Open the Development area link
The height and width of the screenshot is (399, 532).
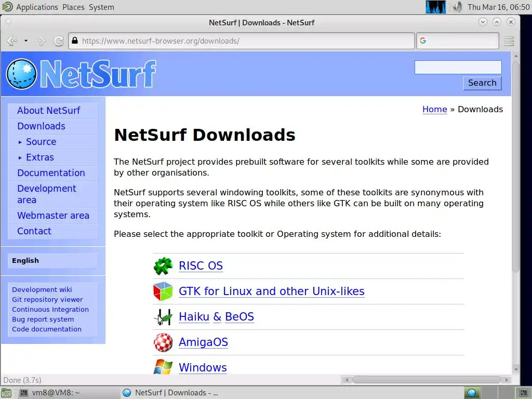point(47,194)
